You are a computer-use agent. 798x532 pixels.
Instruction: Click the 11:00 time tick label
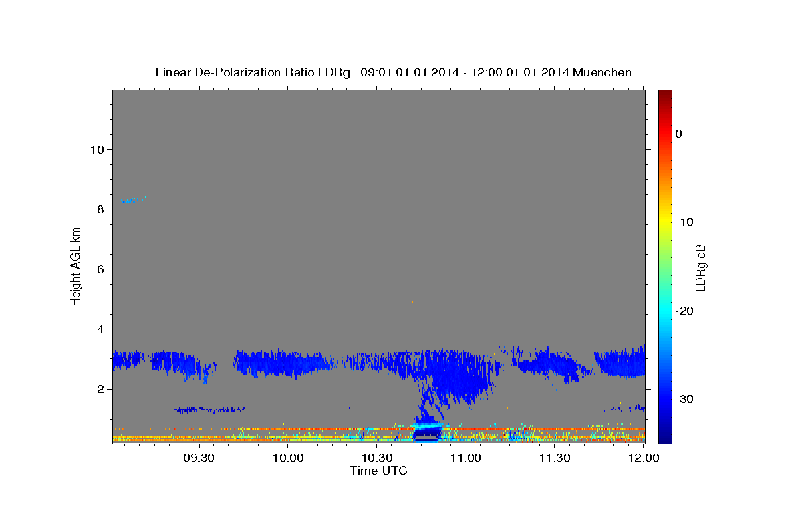(x=465, y=458)
